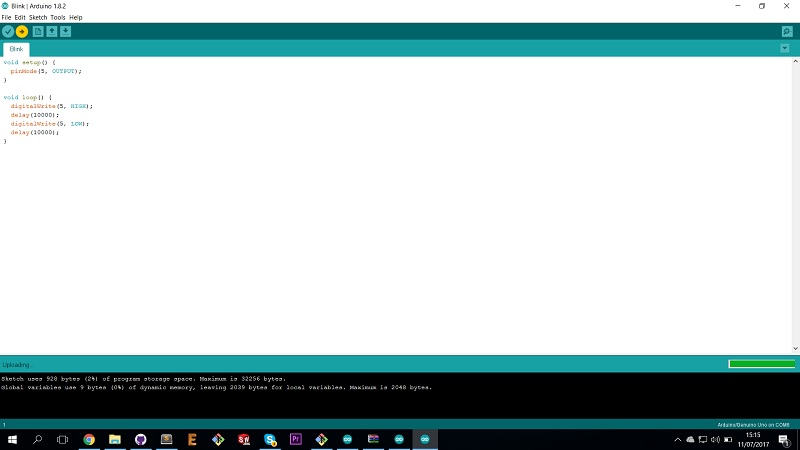The image size is (800, 450).
Task: Open the Windows Start menu
Action: click(x=12, y=439)
